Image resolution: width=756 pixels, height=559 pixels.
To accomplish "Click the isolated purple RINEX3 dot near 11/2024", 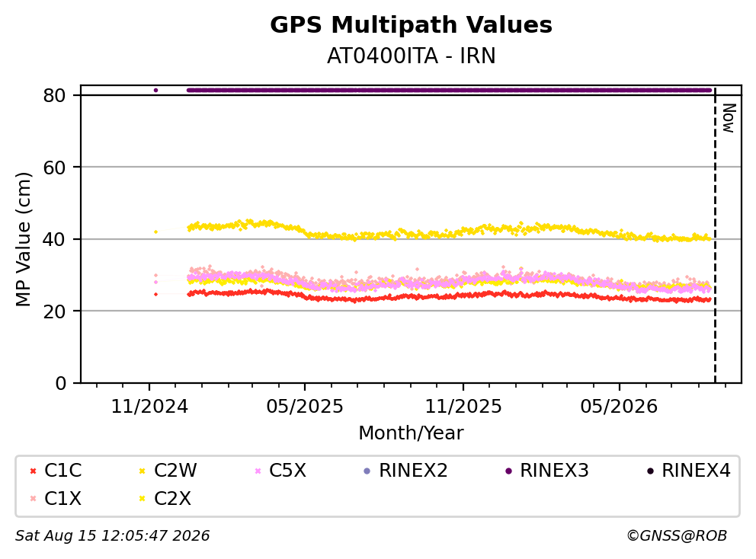I will click(155, 90).
